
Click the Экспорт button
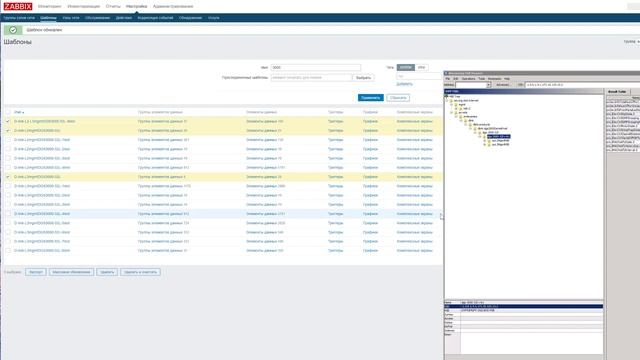36,272
